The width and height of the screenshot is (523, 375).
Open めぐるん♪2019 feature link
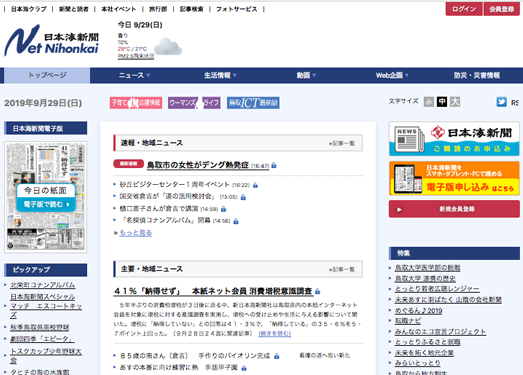[x=418, y=310]
